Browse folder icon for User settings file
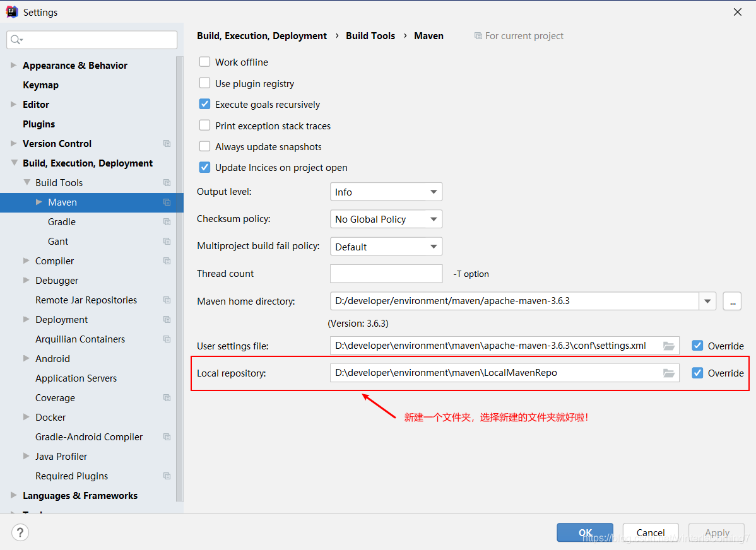Image resolution: width=756 pixels, height=550 pixels. [669, 346]
